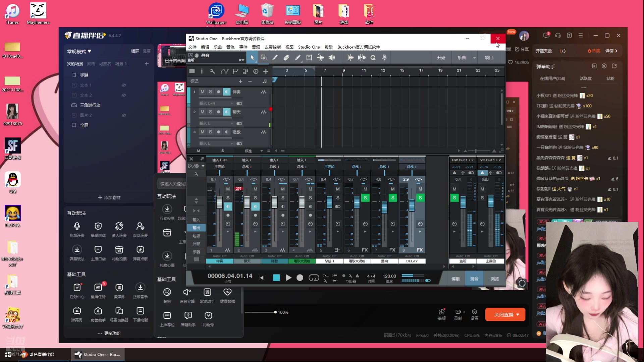Solo track 2 聊天 in arrangement

point(210,112)
